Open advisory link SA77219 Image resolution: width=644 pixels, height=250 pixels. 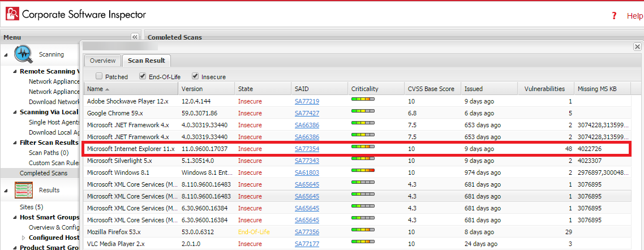(x=307, y=101)
